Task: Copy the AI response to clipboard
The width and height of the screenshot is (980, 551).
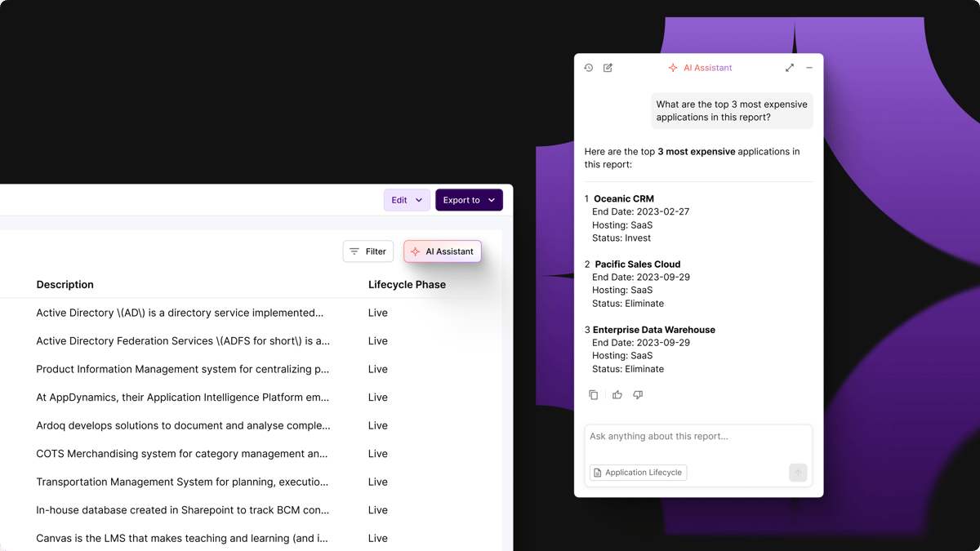Action: pos(594,395)
